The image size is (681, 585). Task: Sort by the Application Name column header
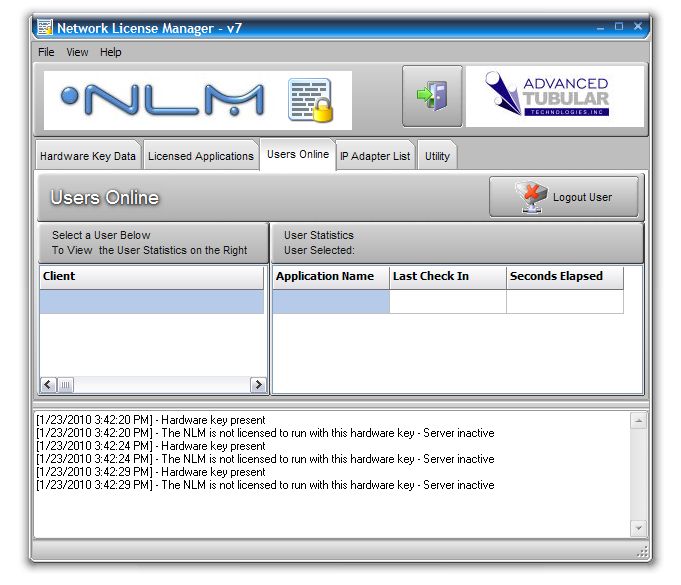click(x=330, y=277)
